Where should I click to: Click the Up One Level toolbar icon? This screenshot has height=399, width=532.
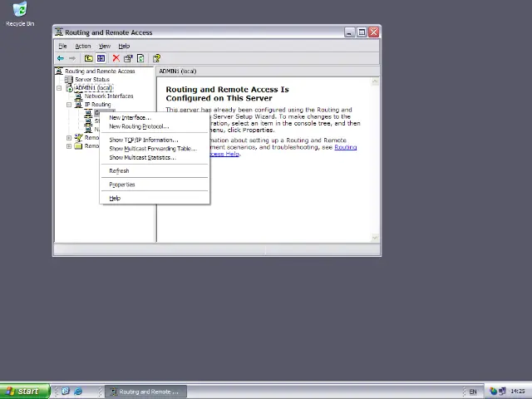coord(88,58)
